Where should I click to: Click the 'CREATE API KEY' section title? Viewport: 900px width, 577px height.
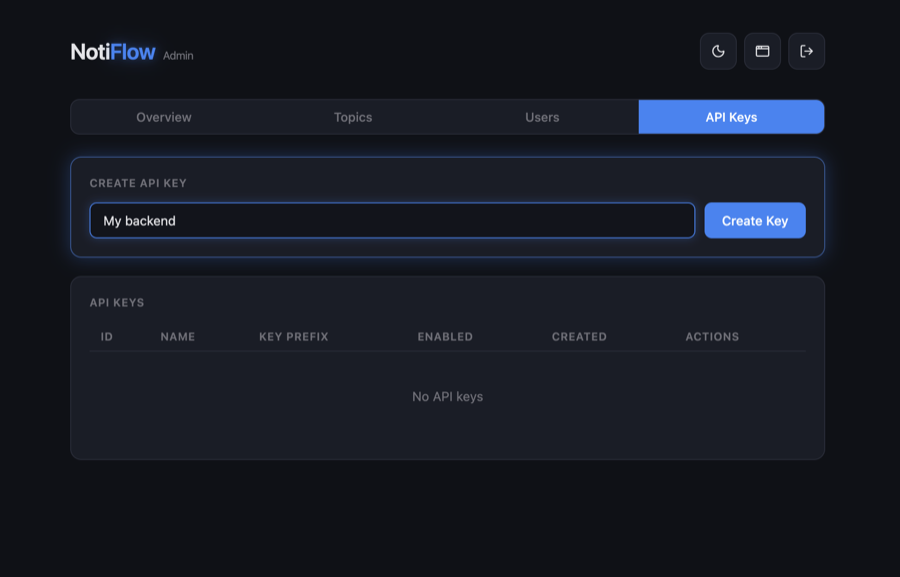(x=138, y=183)
